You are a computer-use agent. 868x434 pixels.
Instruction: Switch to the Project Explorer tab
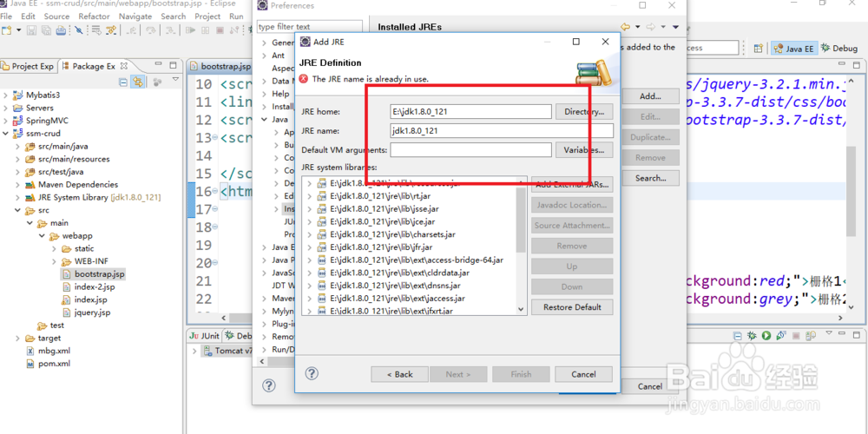pyautogui.click(x=29, y=66)
